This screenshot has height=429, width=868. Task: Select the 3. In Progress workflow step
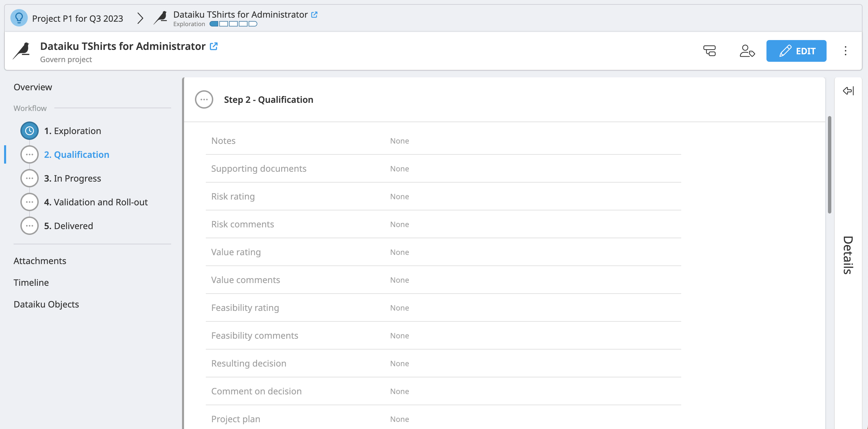pos(72,178)
